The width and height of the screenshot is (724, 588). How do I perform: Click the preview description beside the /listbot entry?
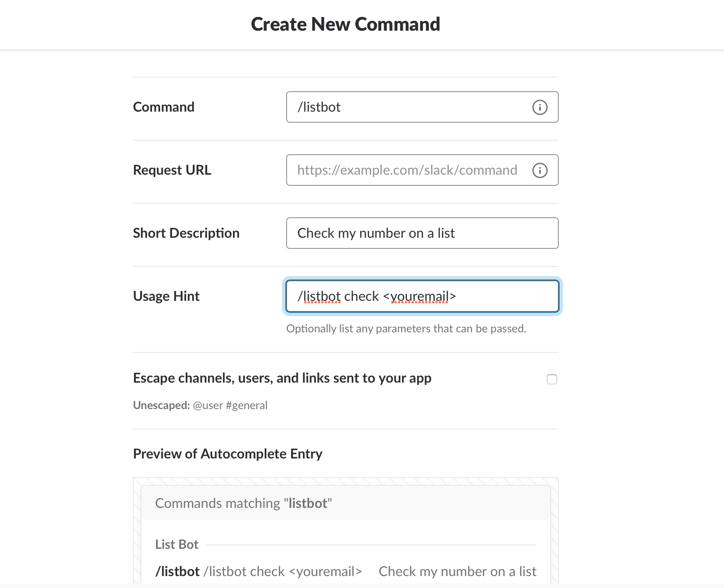point(457,571)
